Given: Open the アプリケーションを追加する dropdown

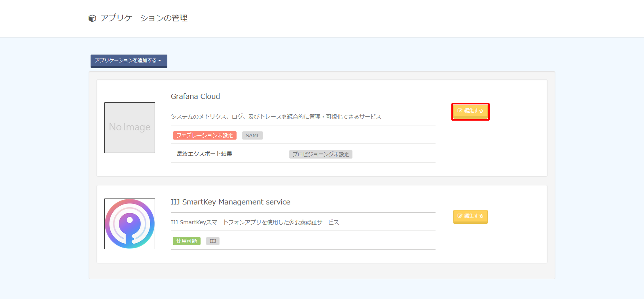Looking at the screenshot, I should (126, 61).
